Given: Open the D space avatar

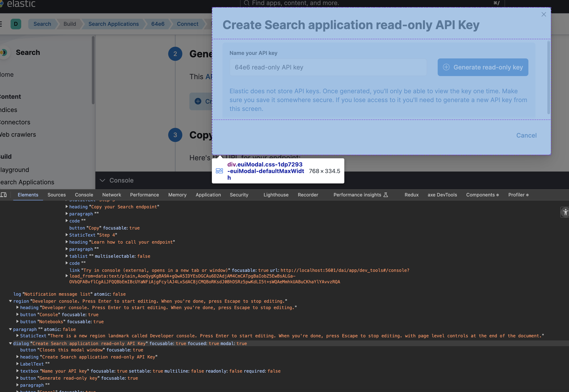Looking at the screenshot, I should click(16, 24).
